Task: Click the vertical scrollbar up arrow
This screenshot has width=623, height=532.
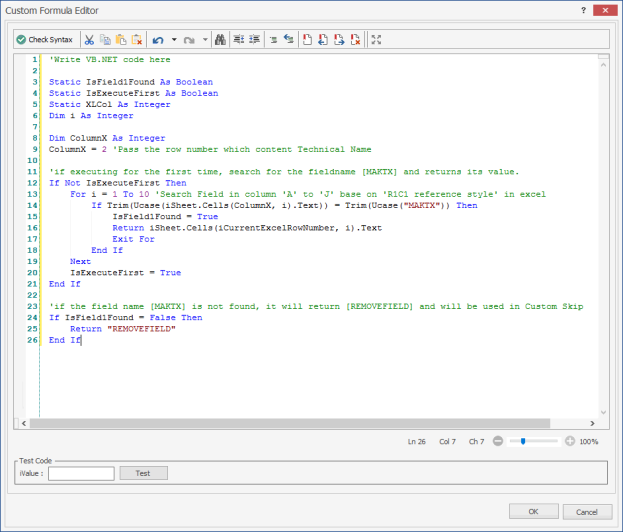Action: 603,65
